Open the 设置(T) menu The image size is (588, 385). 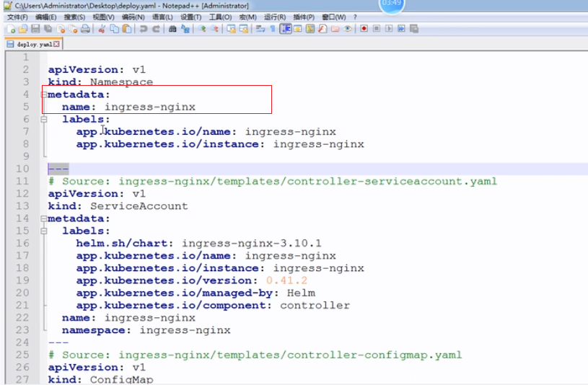(191, 17)
